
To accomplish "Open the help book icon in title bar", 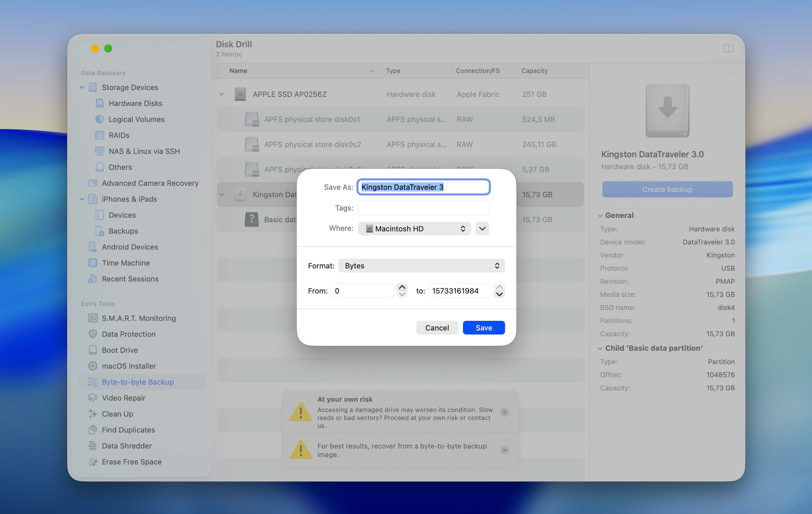I will 728,49.
